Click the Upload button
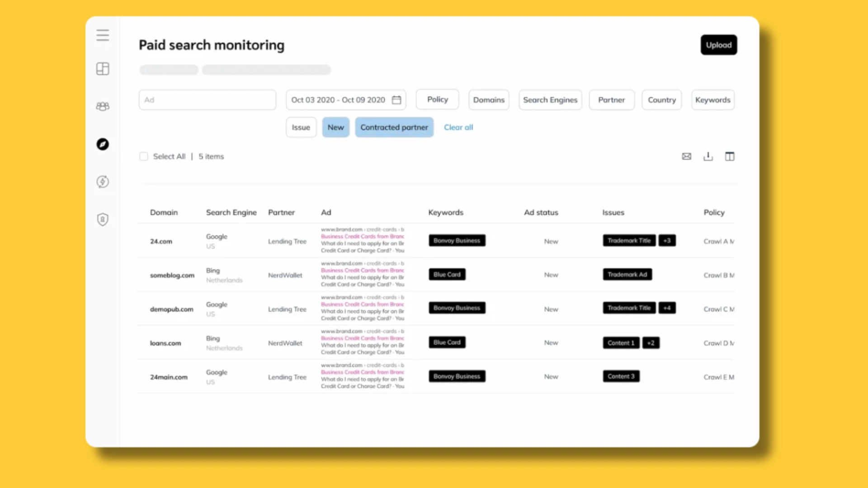The height and width of the screenshot is (488, 868). click(x=718, y=45)
